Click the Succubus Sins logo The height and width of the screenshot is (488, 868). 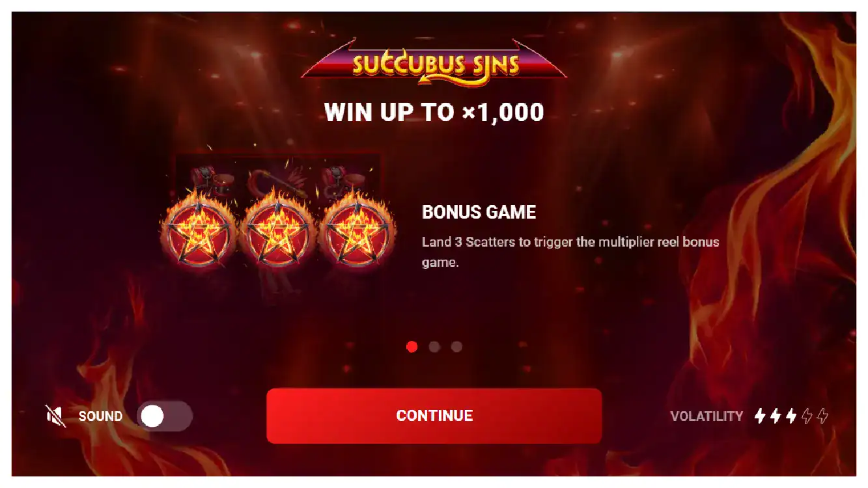pyautogui.click(x=434, y=61)
